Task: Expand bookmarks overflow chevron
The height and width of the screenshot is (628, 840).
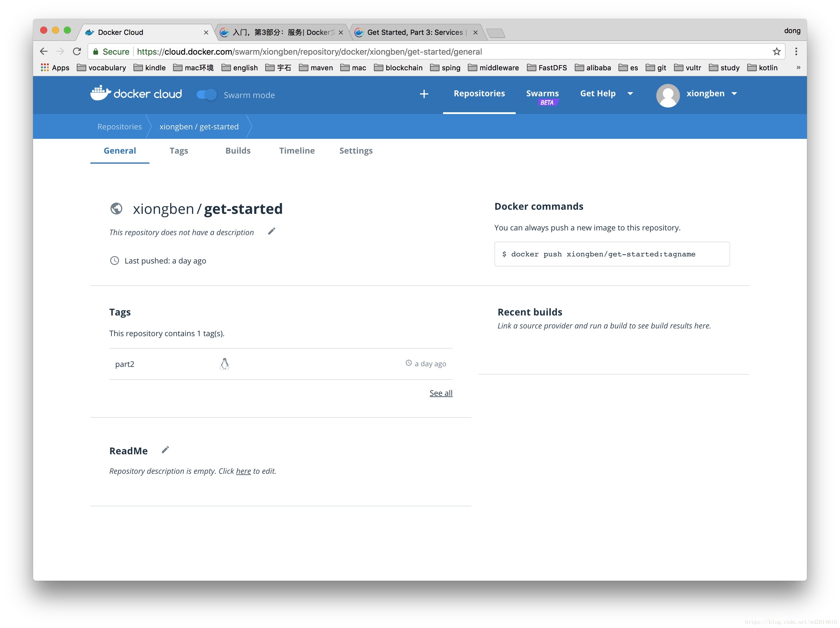Action: click(x=798, y=68)
